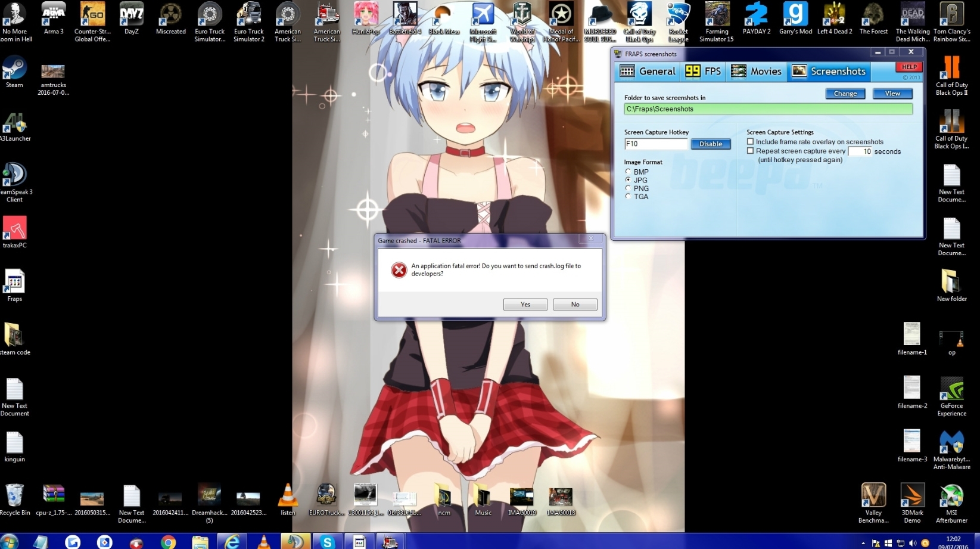Screen dimensions: 980x549
Task: Open the Windows Start menu
Action: pos(10,542)
